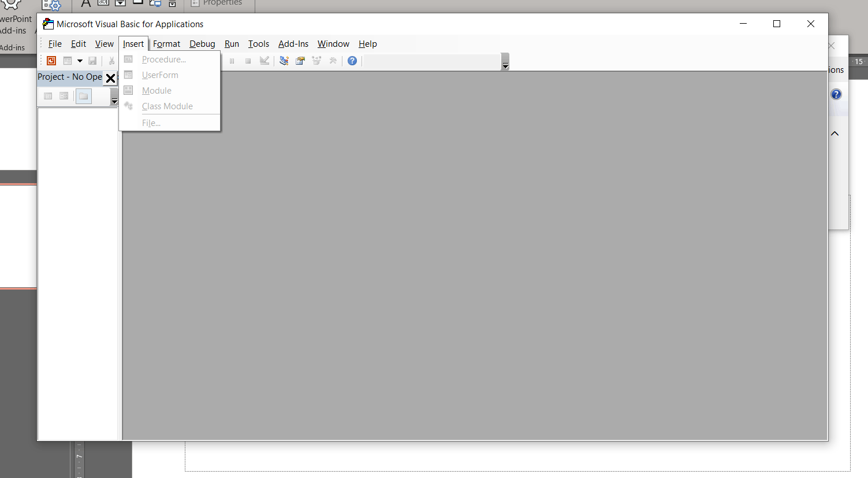Click the Reset button icon

click(x=248, y=60)
